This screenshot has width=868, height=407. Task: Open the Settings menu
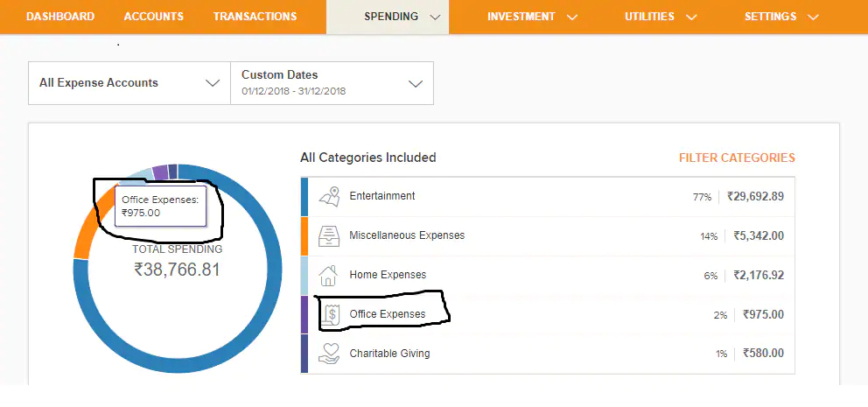point(780,17)
